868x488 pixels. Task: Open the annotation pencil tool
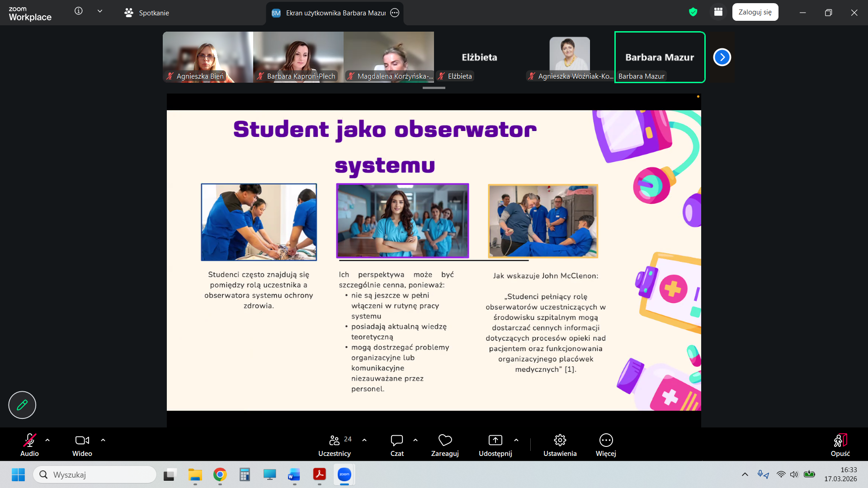22,405
